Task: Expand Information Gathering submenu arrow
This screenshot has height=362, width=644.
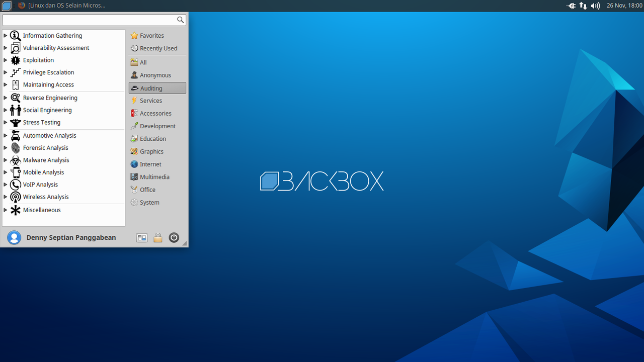Action: click(x=6, y=36)
